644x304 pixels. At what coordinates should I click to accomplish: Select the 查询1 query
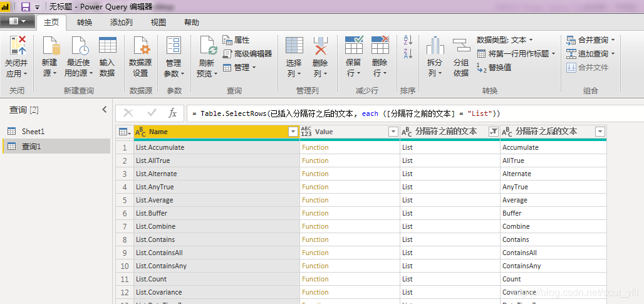[x=56, y=146]
